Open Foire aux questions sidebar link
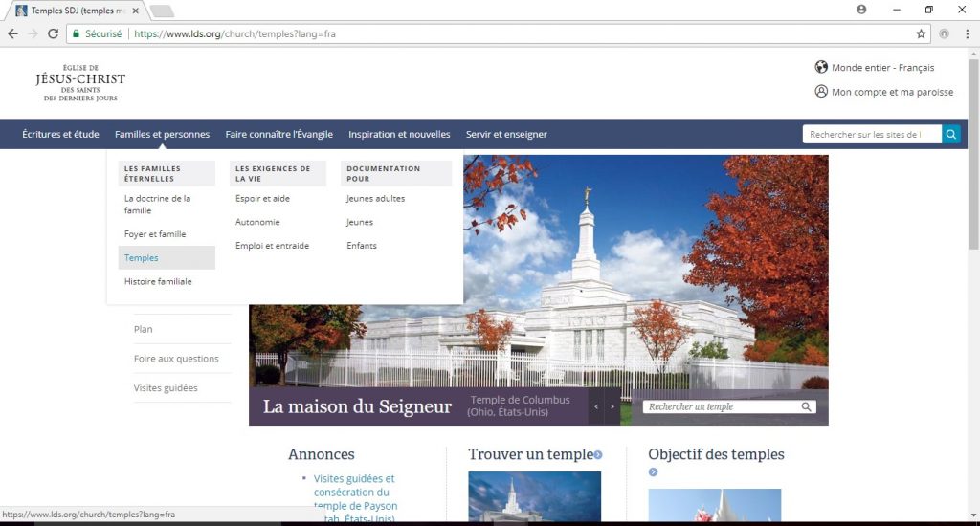 [x=176, y=359]
